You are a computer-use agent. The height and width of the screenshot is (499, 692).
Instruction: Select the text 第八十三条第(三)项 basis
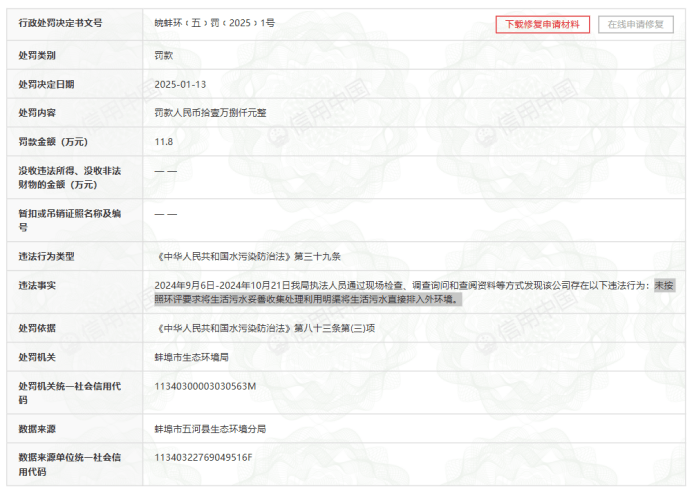(x=335, y=328)
